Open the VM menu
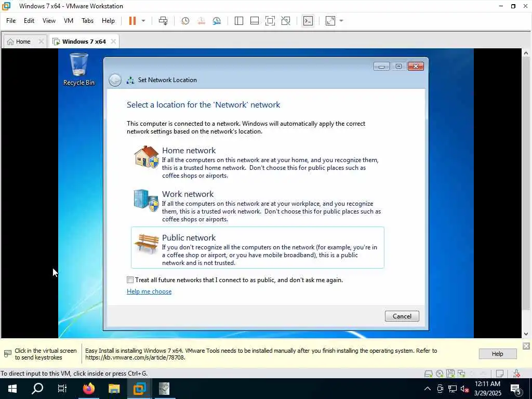 [x=69, y=21]
